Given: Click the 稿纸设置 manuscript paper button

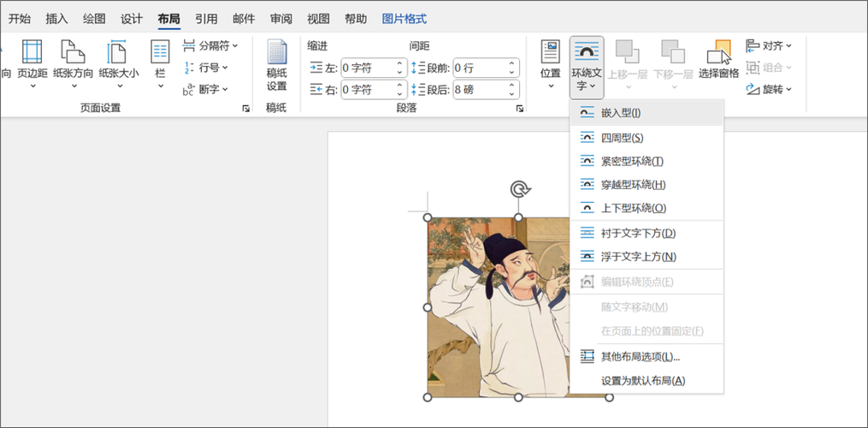Looking at the screenshot, I should coord(277,65).
